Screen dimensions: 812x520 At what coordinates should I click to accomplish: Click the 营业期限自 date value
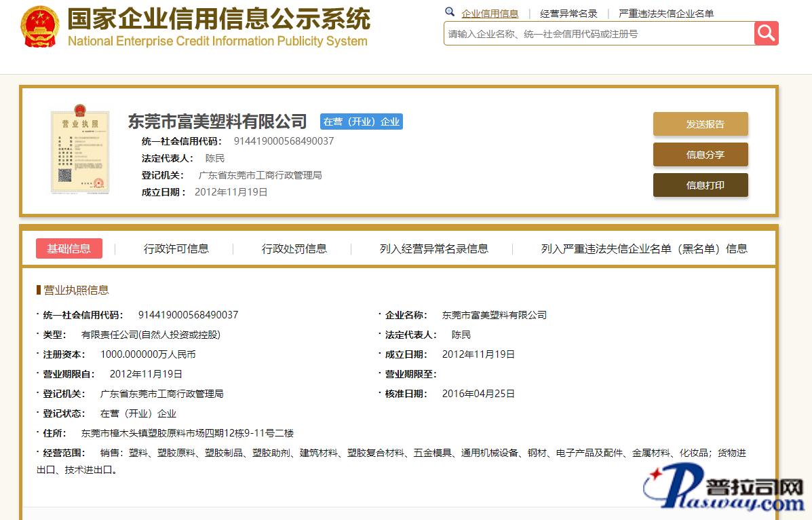point(146,374)
